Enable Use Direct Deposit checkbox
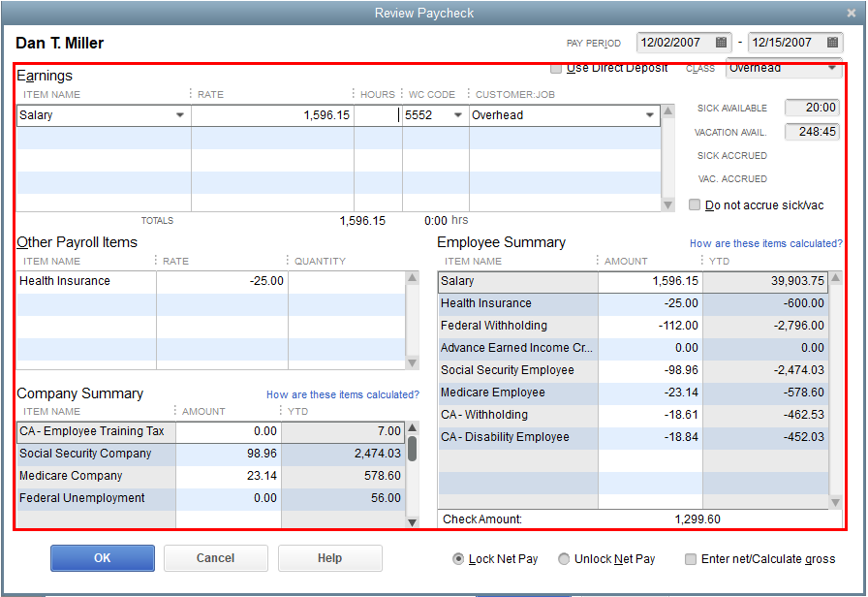The height and width of the screenshot is (597, 868). pos(556,69)
